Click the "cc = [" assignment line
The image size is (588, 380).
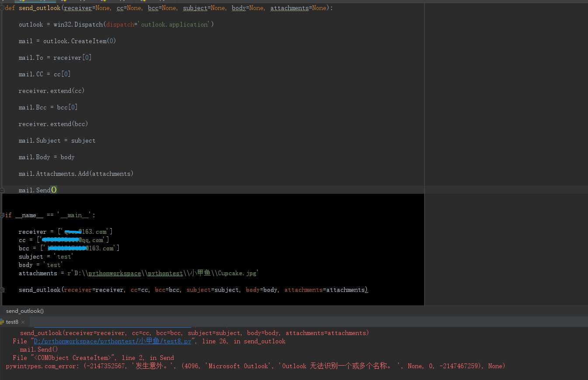64,240
